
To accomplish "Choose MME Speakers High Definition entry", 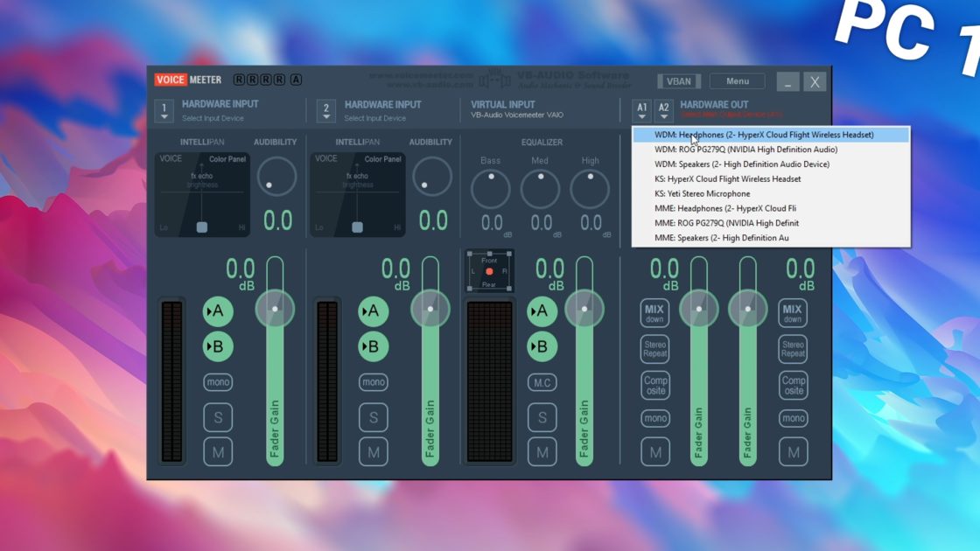I will coord(771,237).
